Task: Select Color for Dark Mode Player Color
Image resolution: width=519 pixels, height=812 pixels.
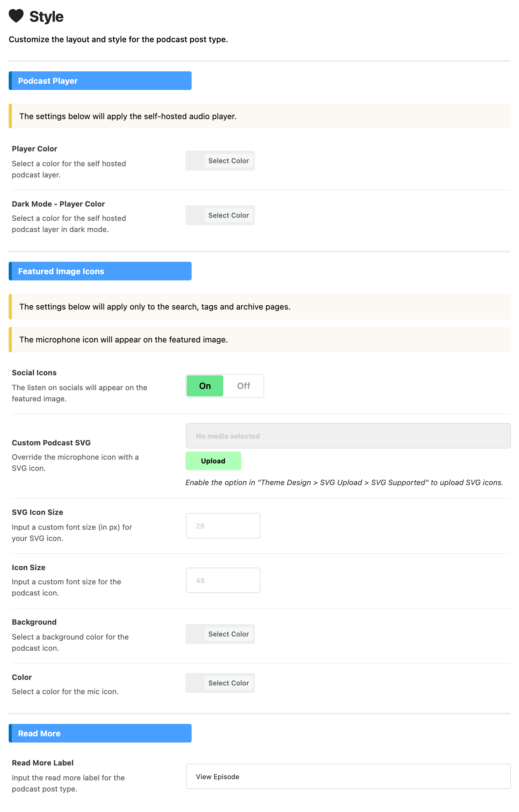Action: point(228,216)
